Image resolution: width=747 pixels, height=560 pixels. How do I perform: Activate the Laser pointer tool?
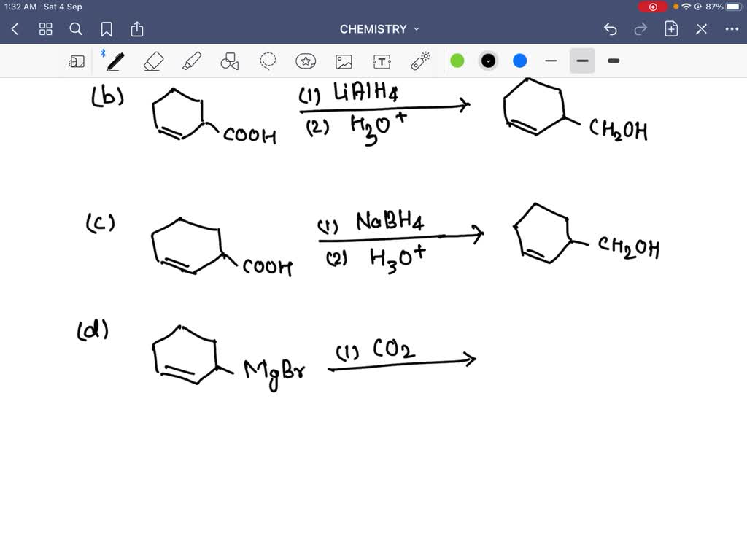[420, 61]
